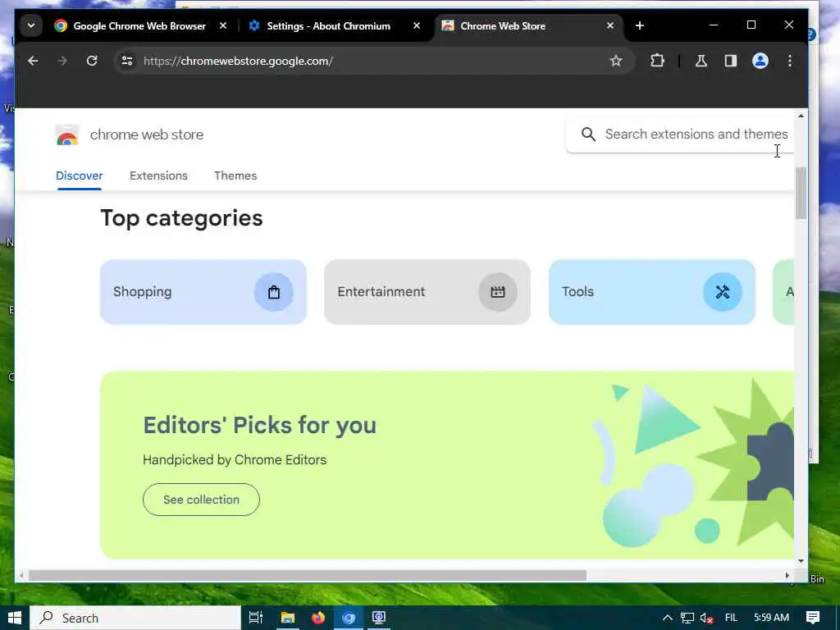Click the search magnifier icon in the store
The image size is (840, 630).
coord(588,135)
